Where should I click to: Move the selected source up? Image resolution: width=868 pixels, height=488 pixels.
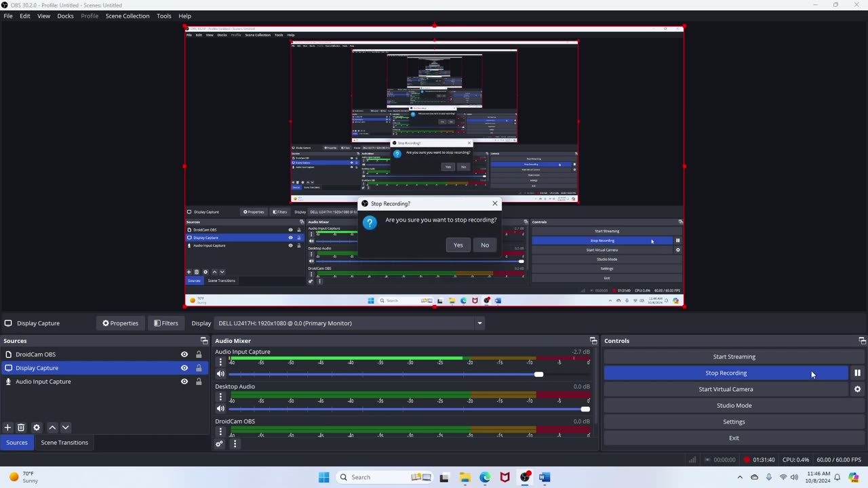[52, 428]
